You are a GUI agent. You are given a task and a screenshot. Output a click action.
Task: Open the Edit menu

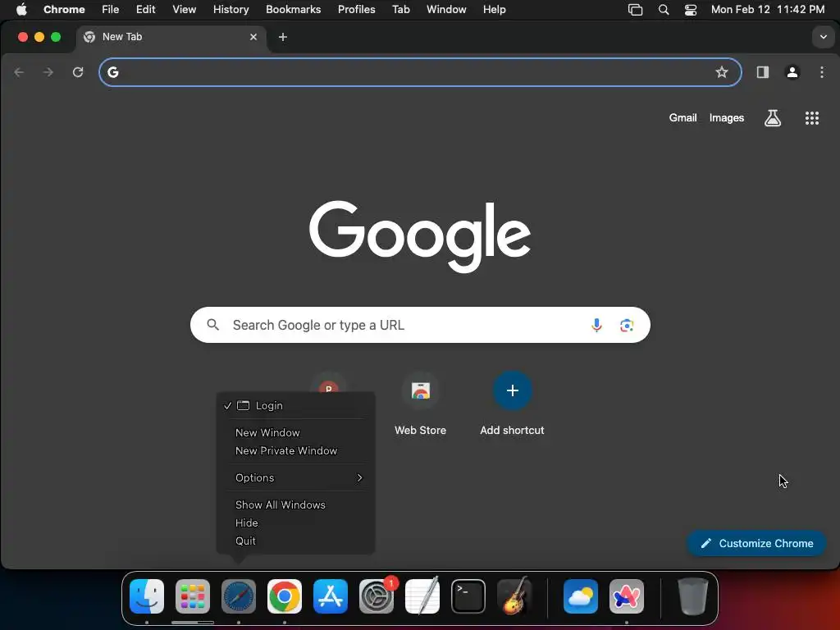(x=146, y=10)
